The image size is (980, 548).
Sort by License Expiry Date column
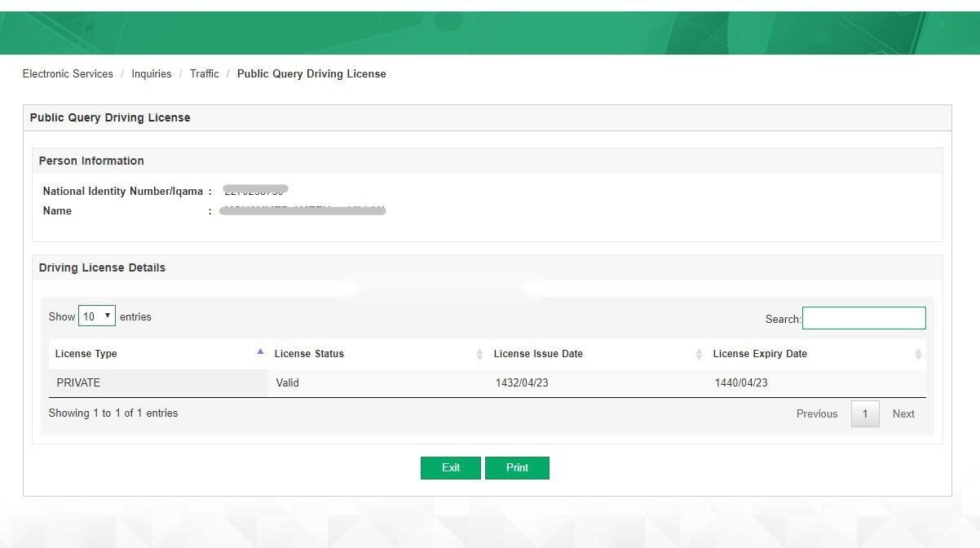[x=816, y=354]
